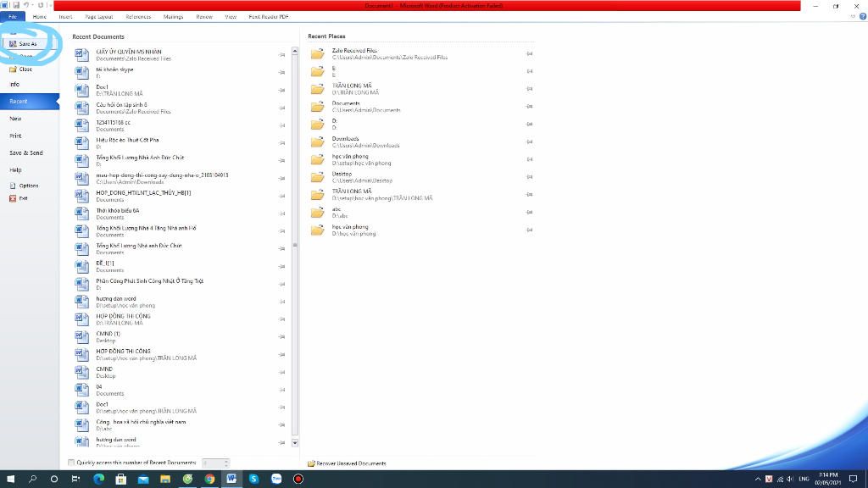868x488 pixels.
Task: Click the Undo icon in the Quick Access Toolbar
Action: (26, 5)
